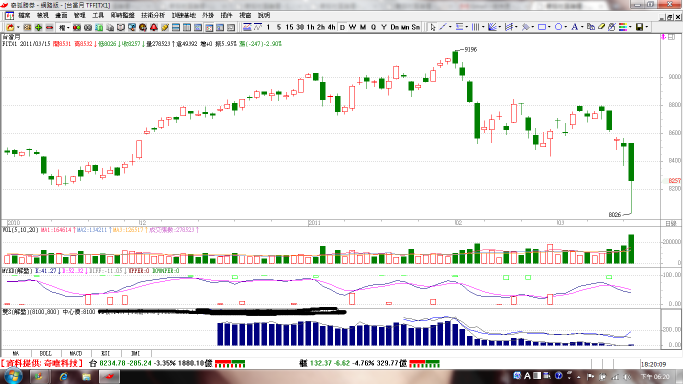Select the ellipse drawing tool

(558, 27)
